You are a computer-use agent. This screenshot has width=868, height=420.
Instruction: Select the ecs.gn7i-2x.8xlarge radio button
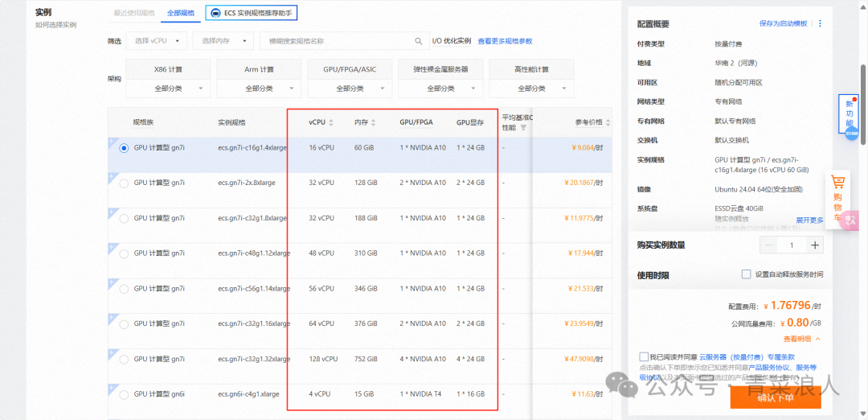point(124,183)
